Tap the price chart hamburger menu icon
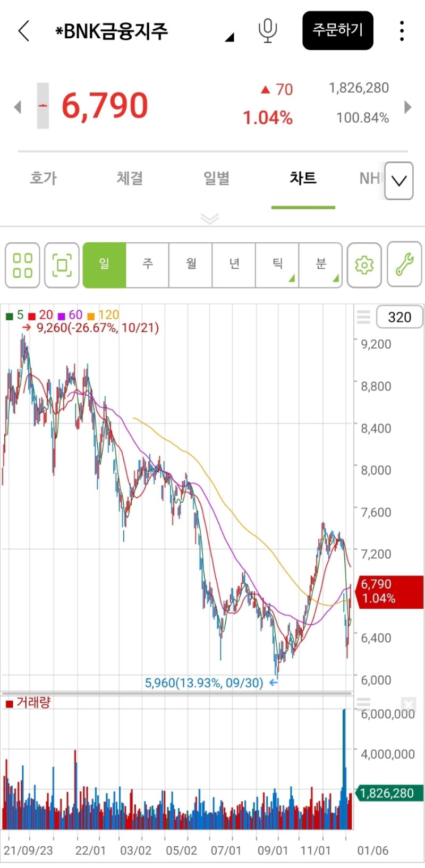This screenshot has height=868, width=425. [x=363, y=317]
